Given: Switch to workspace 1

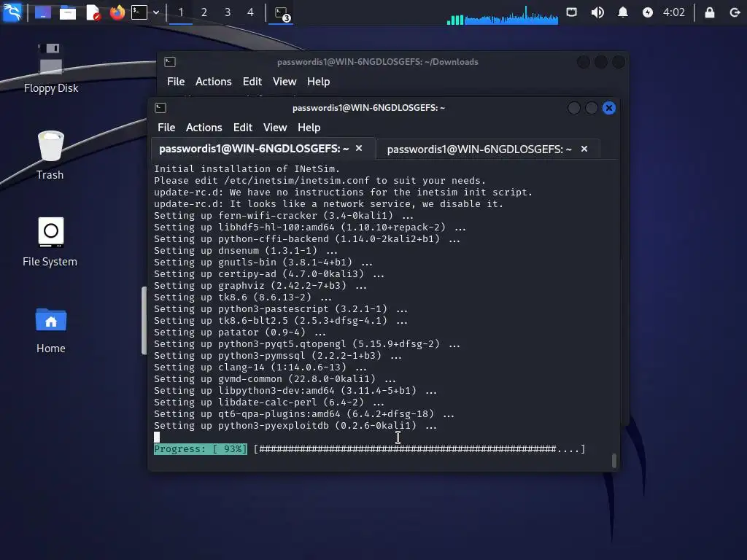Looking at the screenshot, I should 181,12.
